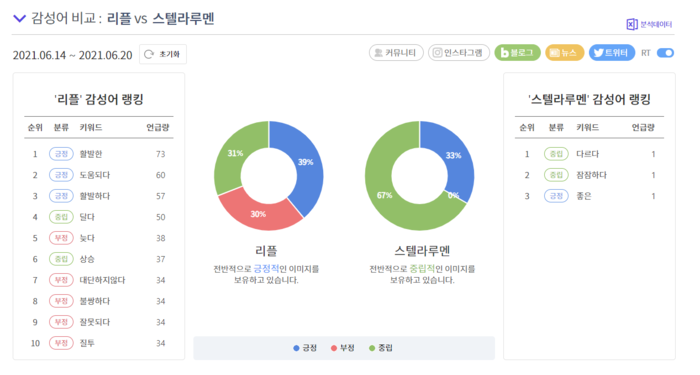Image resolution: width=700 pixels, height=375 pixels.
Task: Turn off the RT switch
Action: 665,53
